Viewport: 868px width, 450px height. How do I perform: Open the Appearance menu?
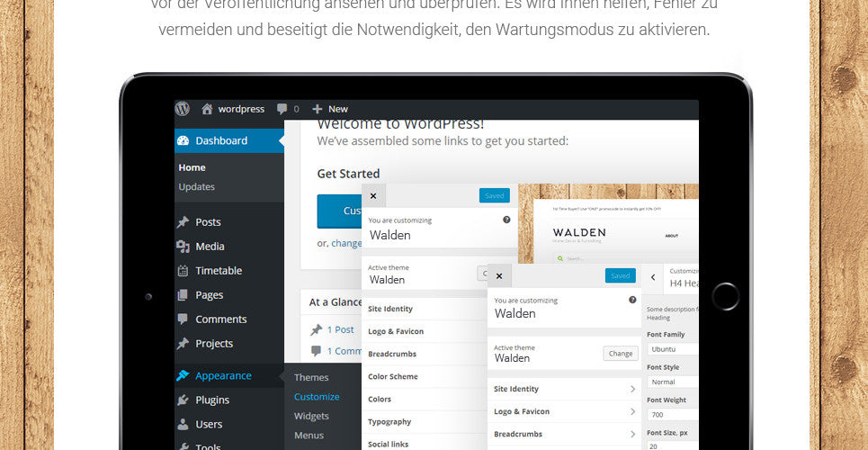click(223, 375)
